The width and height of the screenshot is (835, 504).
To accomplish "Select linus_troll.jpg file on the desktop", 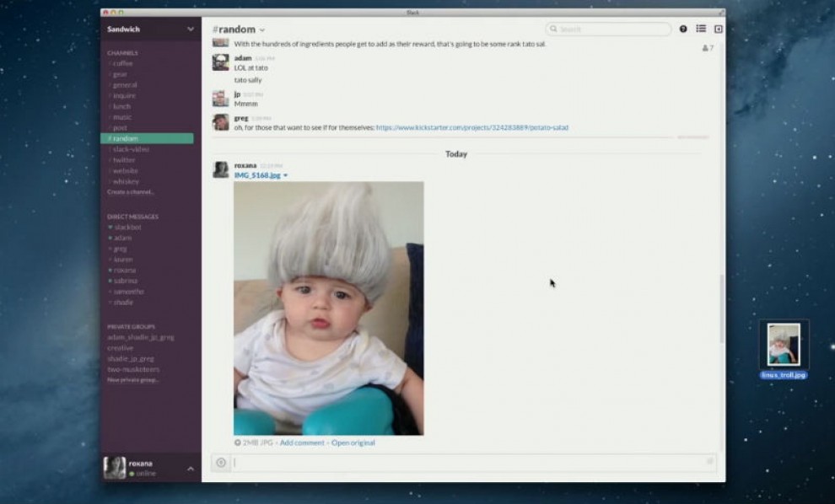I will 784,349.
